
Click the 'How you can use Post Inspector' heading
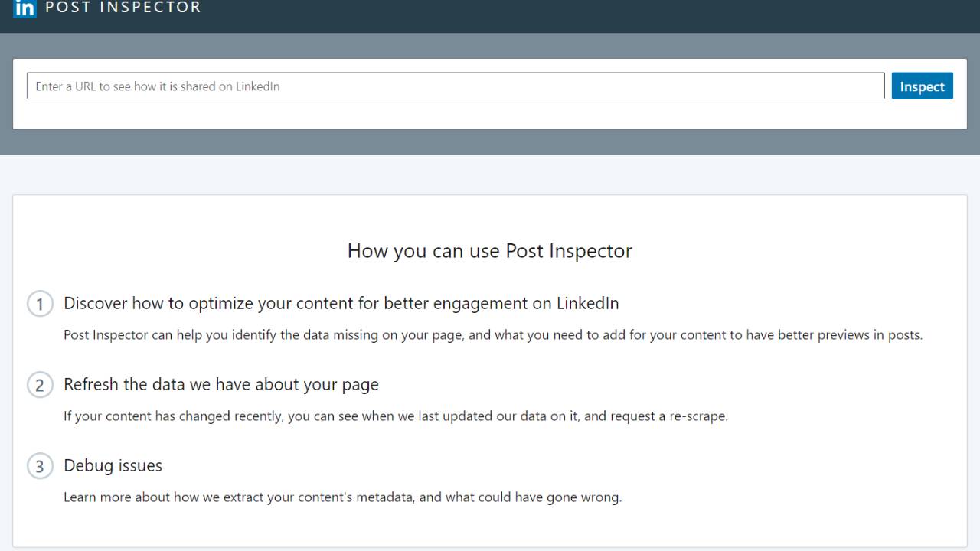(489, 251)
